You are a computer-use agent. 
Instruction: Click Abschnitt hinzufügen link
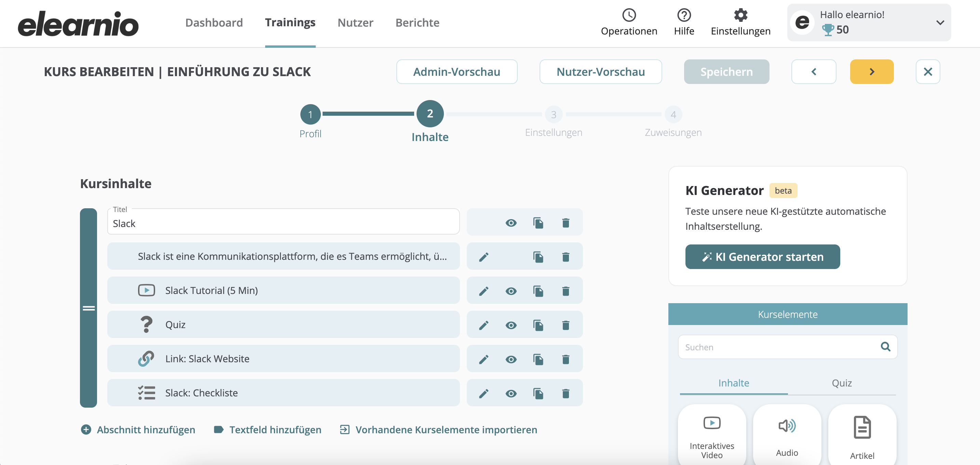138,429
